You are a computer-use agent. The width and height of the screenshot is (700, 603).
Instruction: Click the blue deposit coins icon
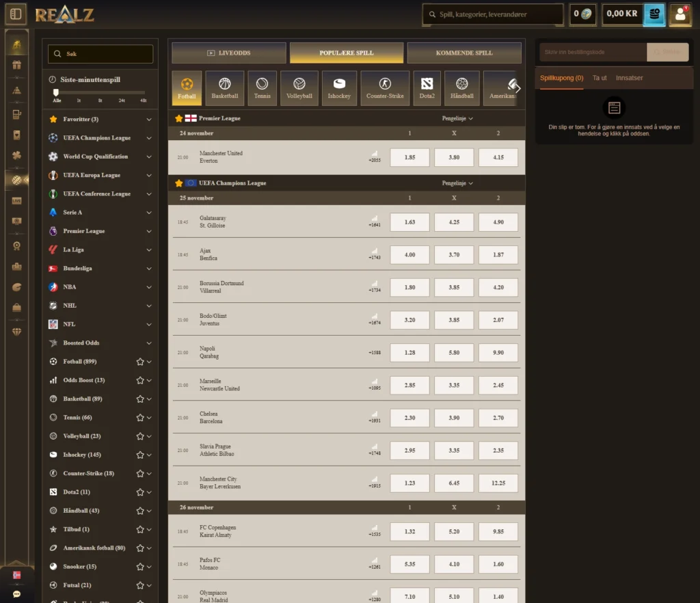point(654,14)
